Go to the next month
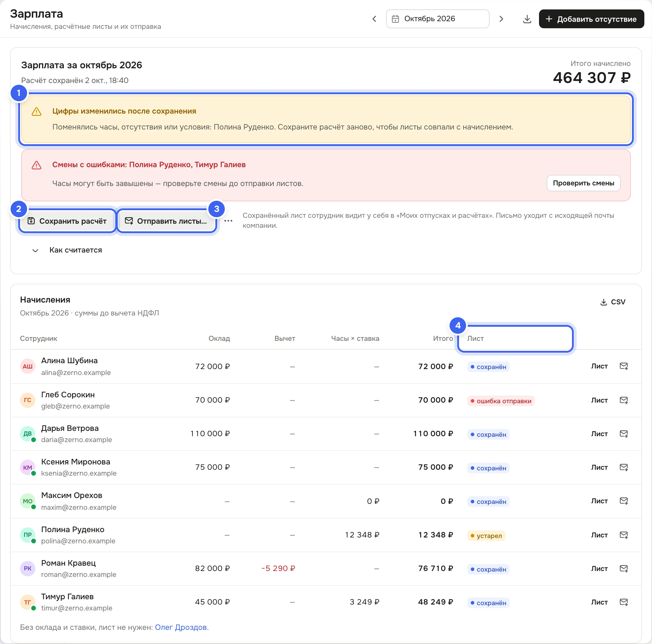Screen dimensions: 652x644 [x=501, y=19]
